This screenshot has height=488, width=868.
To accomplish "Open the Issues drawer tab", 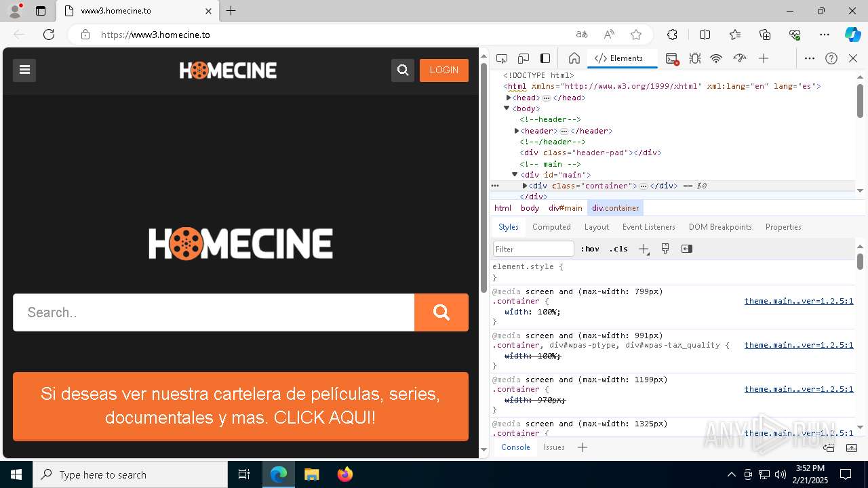I will point(554,447).
